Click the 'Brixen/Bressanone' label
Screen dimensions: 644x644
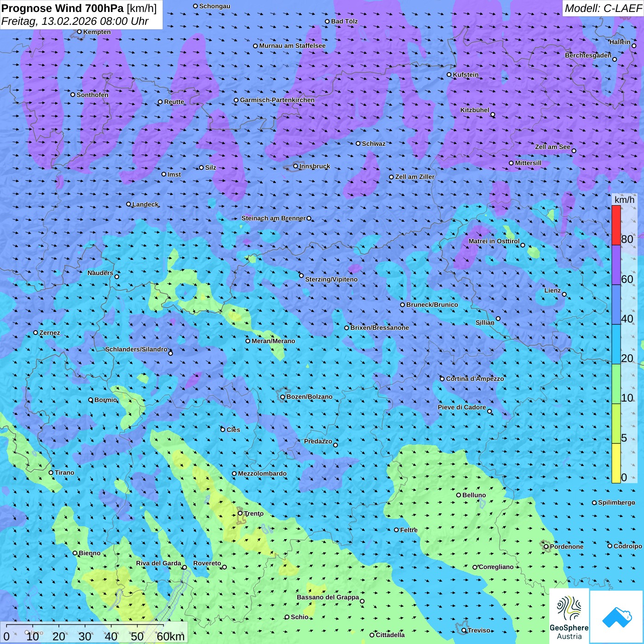click(x=380, y=328)
